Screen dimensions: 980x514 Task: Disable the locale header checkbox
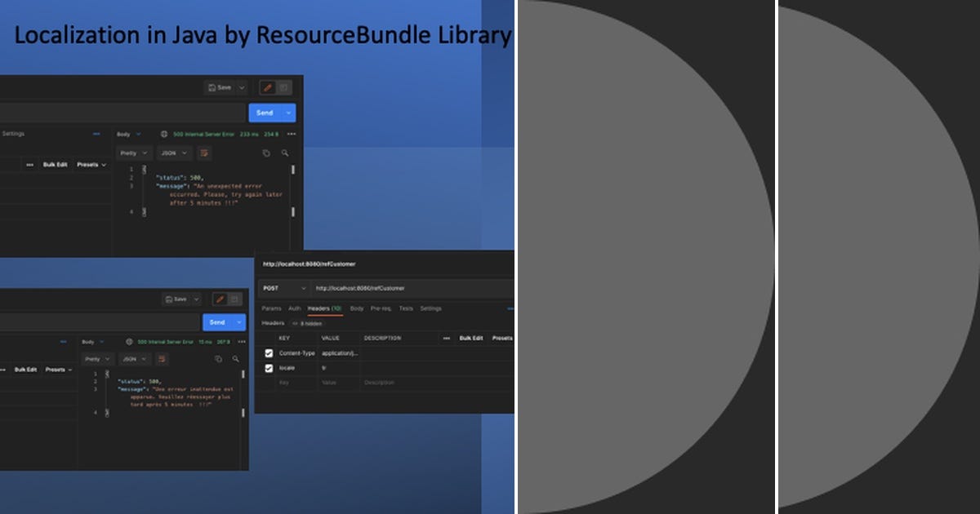(269, 368)
